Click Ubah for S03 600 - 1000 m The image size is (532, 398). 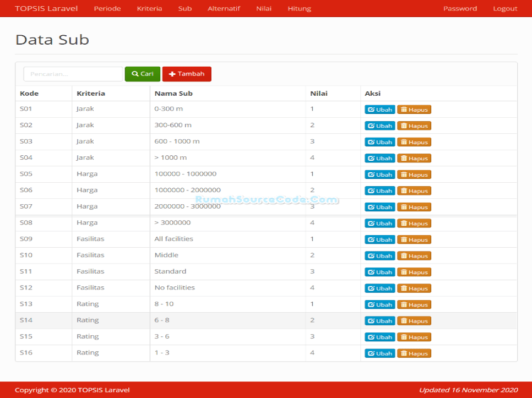pos(379,142)
